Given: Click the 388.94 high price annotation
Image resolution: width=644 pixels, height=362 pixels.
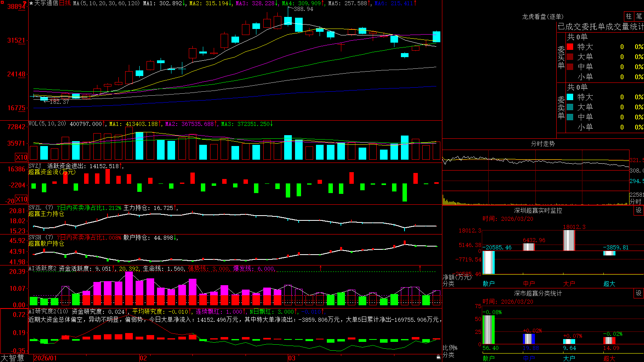Looking at the screenshot, I should click(303, 9).
